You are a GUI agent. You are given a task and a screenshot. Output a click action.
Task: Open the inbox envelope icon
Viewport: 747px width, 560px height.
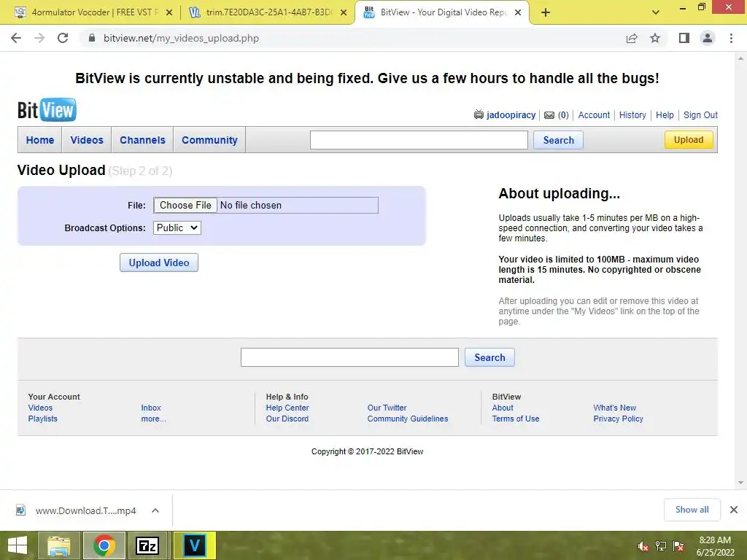549,115
